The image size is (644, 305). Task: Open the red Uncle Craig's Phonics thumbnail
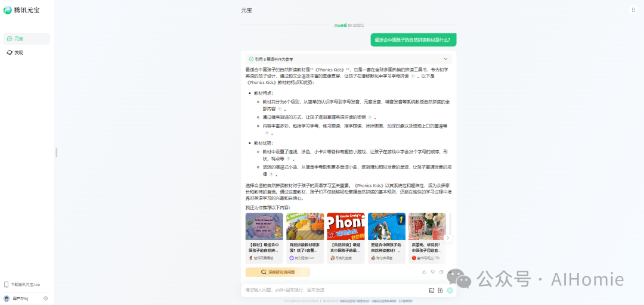click(x=346, y=226)
